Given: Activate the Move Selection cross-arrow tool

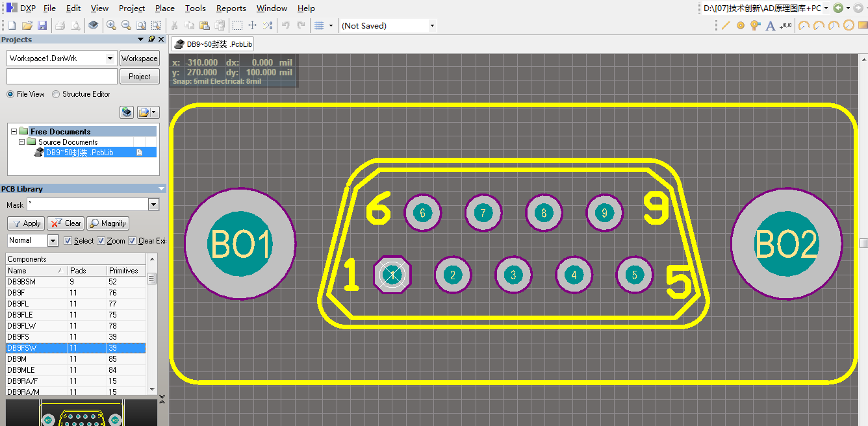Looking at the screenshot, I should [x=253, y=25].
